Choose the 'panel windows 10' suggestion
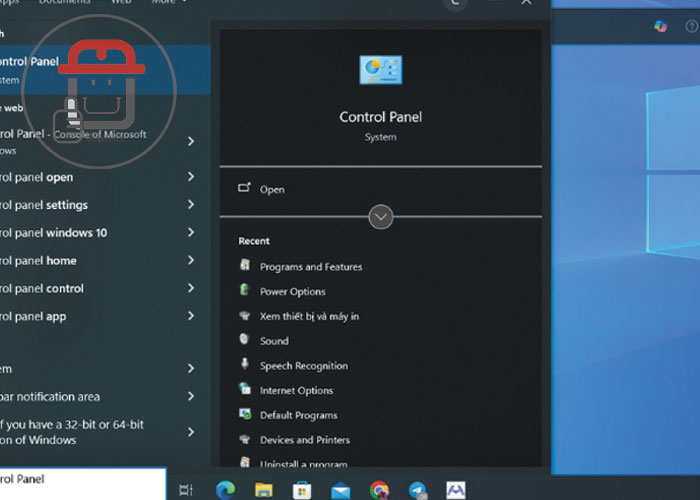Screen dimensions: 700x500 click(x=105, y=233)
